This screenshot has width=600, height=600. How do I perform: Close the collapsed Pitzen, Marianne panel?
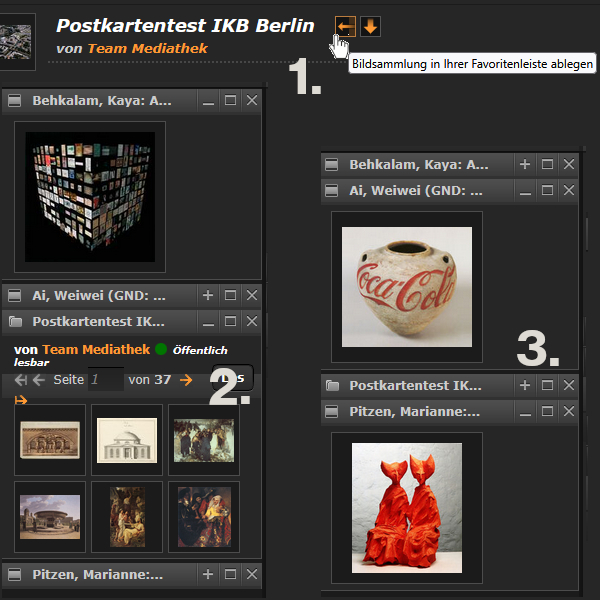pyautogui.click(x=252, y=574)
